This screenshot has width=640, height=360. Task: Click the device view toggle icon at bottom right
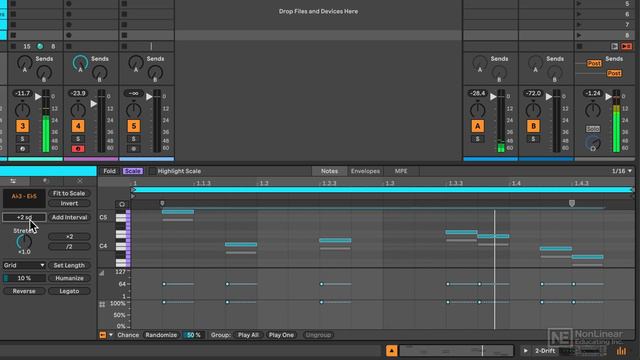622,351
